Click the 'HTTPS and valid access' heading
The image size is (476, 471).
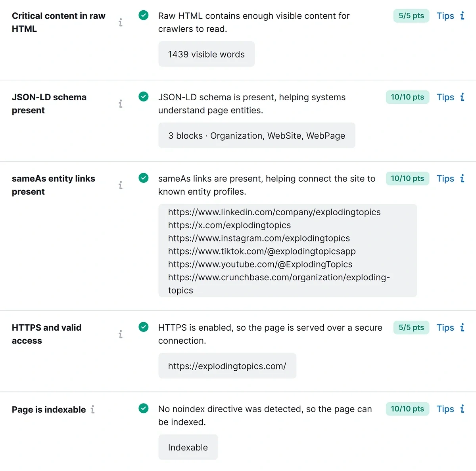click(47, 334)
